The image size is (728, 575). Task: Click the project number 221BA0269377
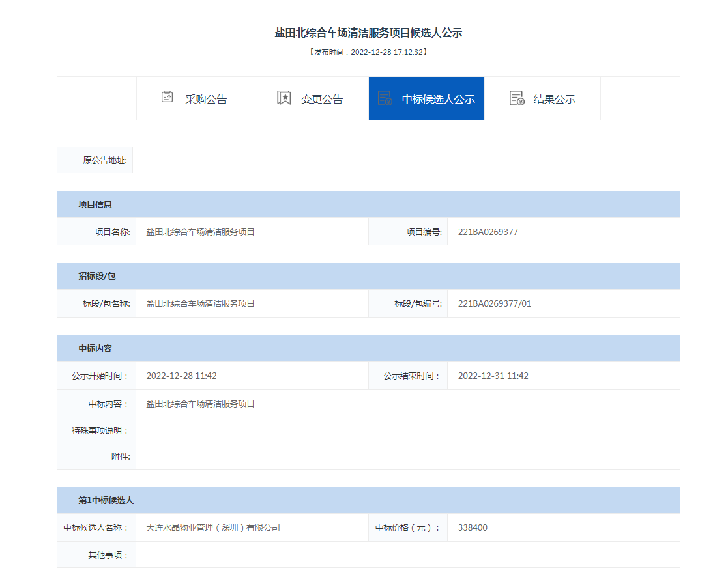click(x=488, y=232)
